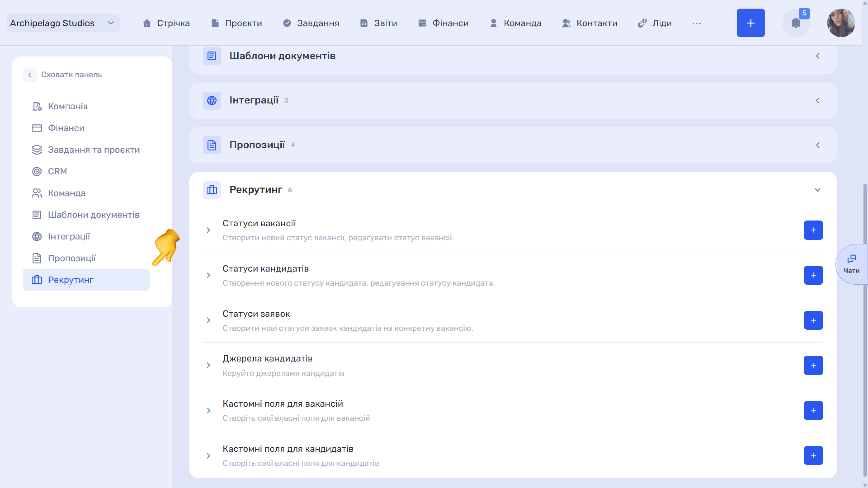This screenshot has height=488, width=868.
Task: Open Ліди in top navigation
Action: point(655,23)
